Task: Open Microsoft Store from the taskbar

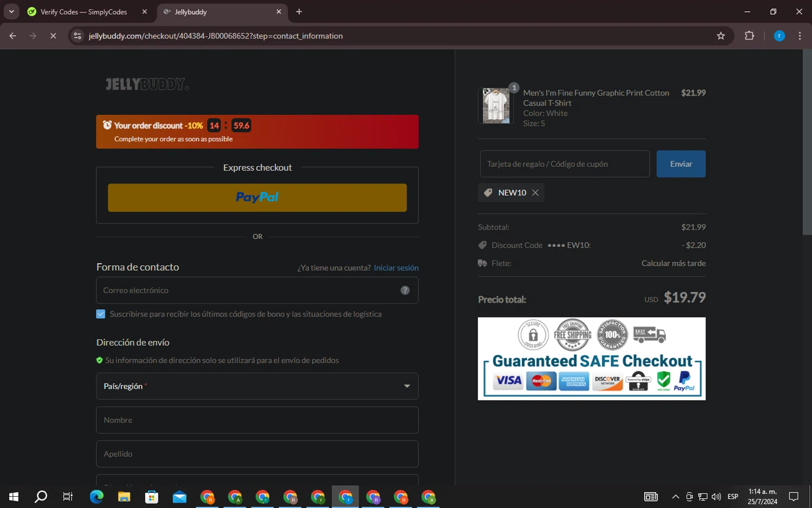Action: [152, 497]
